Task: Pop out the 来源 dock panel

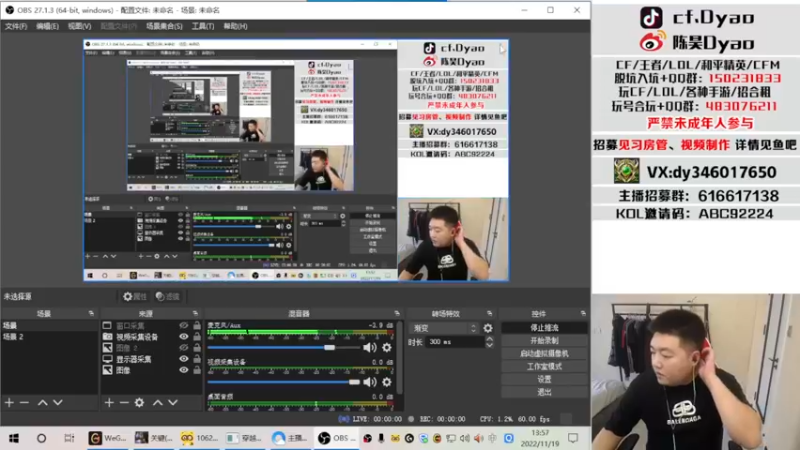Action: 195,313
